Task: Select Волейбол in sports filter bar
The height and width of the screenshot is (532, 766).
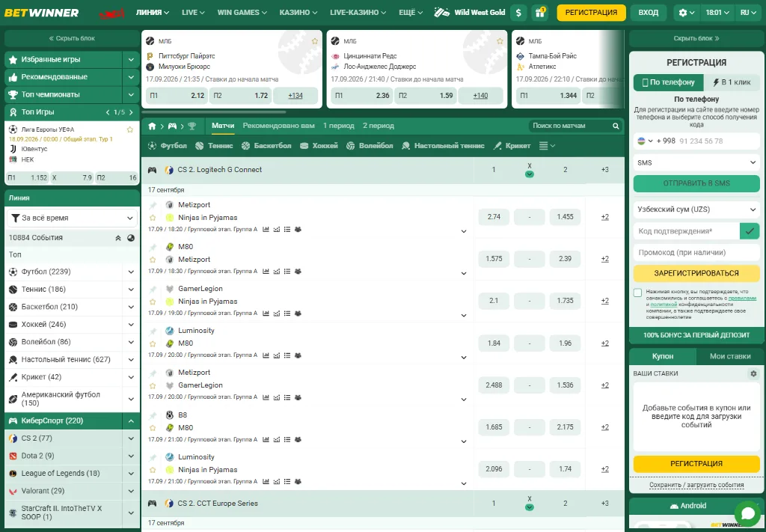Action: click(x=370, y=146)
